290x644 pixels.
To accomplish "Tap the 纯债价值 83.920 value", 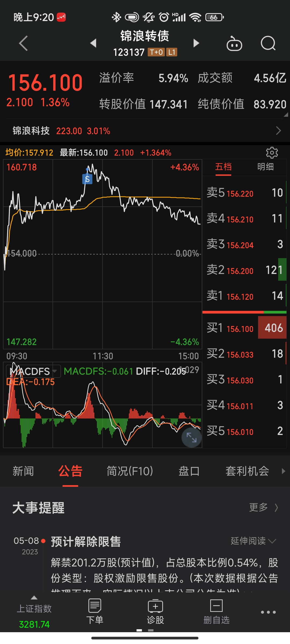I will (270, 104).
